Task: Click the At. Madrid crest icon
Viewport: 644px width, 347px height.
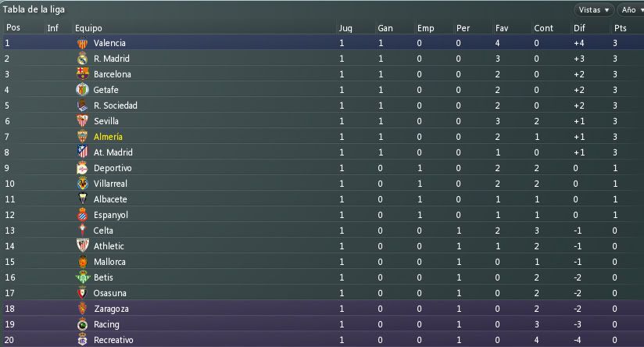Action: point(83,152)
